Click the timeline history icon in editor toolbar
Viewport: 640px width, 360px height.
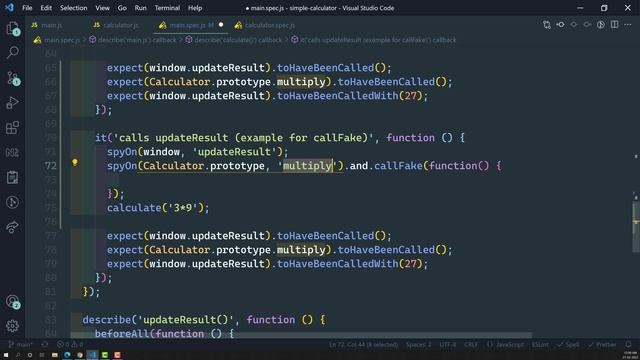tap(601, 25)
